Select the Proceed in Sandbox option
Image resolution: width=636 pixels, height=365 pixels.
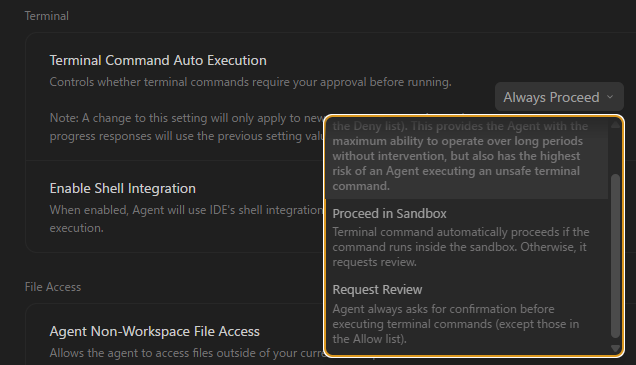coord(467,237)
